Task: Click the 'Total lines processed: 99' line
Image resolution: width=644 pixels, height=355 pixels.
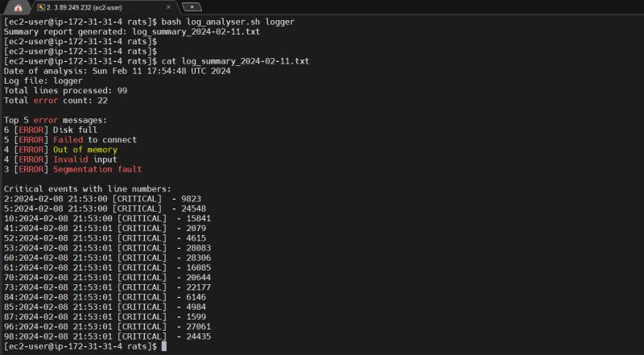Action: [x=66, y=91]
